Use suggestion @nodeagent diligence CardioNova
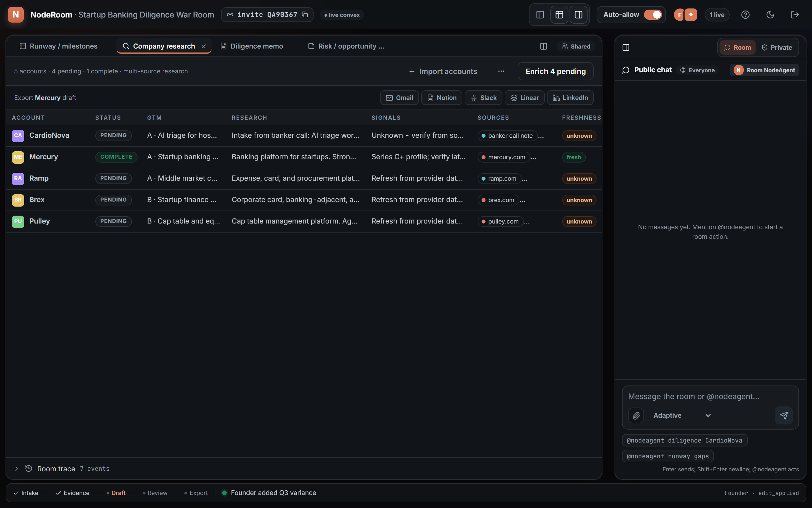 (x=685, y=441)
